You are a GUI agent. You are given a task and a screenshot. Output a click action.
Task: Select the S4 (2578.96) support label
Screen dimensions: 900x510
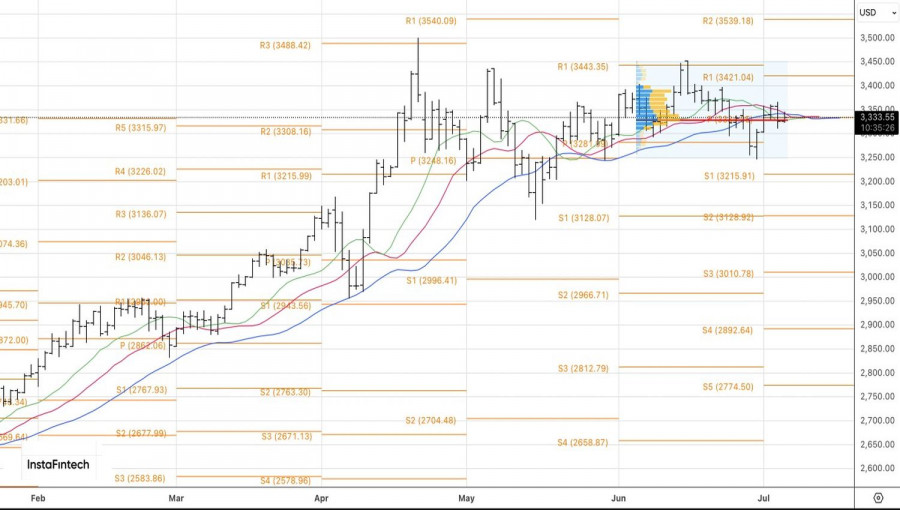click(x=285, y=481)
